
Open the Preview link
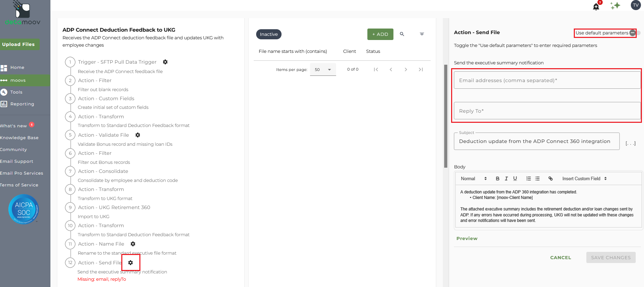tap(467, 238)
